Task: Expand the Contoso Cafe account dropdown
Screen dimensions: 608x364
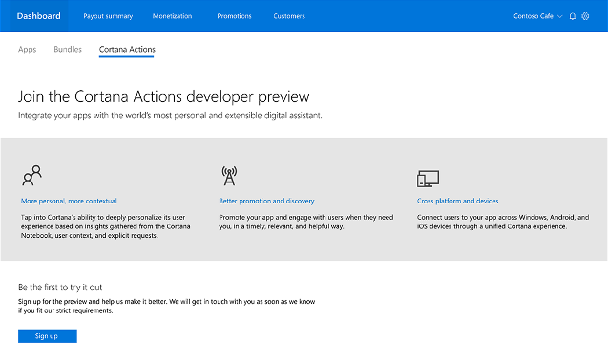Action: (537, 16)
